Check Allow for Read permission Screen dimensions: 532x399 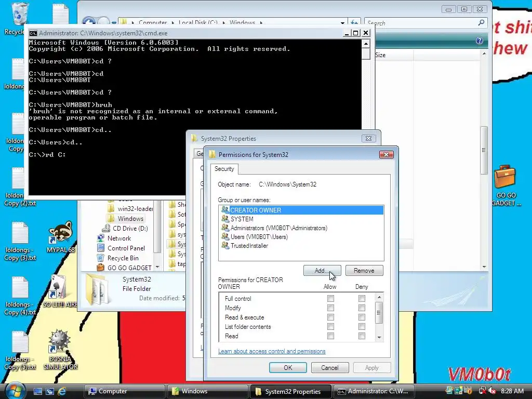330,336
